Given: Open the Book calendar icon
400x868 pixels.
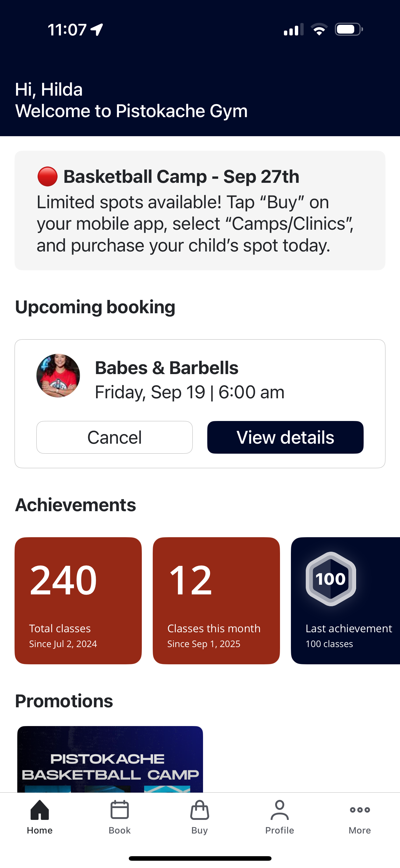Looking at the screenshot, I should pyautogui.click(x=120, y=810).
